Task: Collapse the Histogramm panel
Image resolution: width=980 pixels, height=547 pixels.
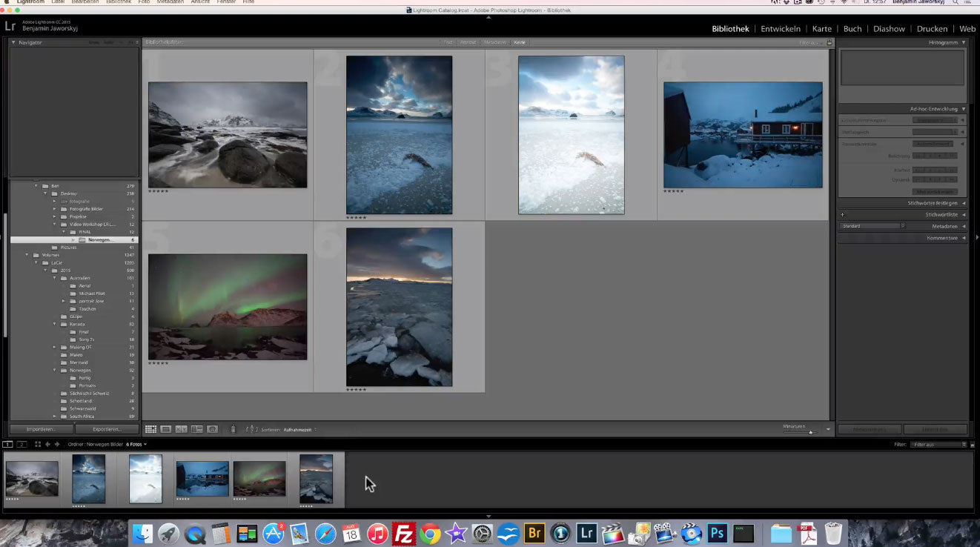Action: 964,42
